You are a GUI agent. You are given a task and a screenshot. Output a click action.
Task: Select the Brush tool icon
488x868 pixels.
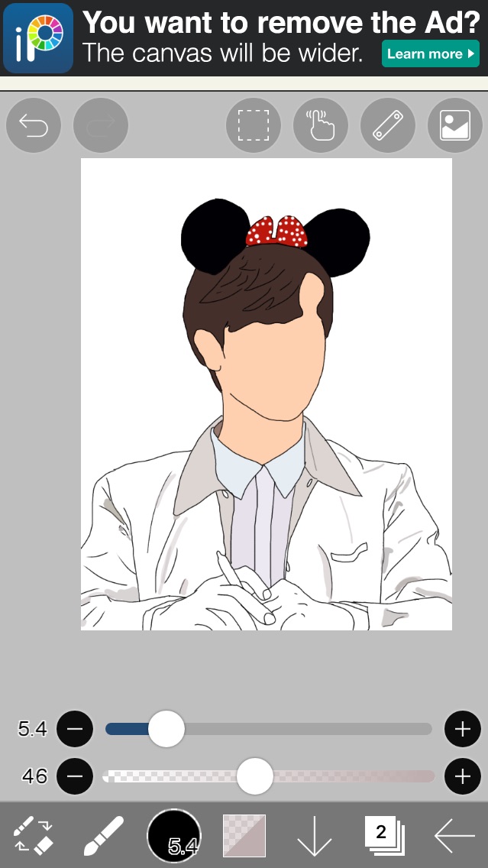click(103, 835)
